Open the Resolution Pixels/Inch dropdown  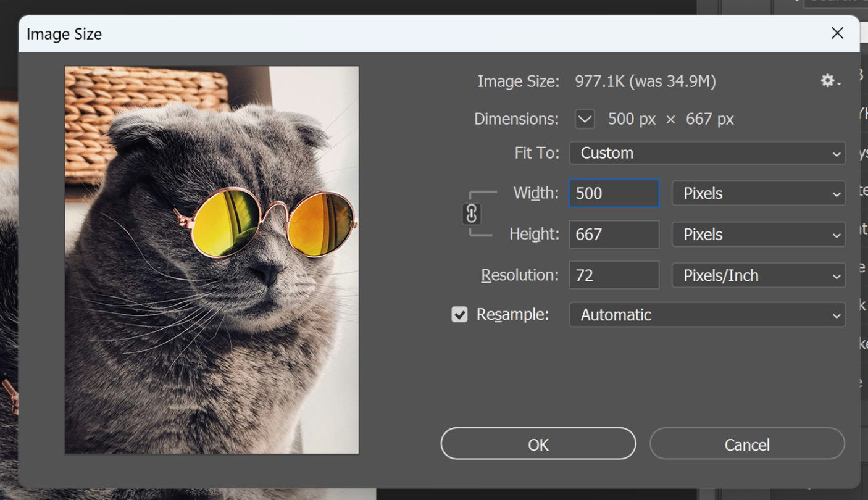click(x=758, y=275)
